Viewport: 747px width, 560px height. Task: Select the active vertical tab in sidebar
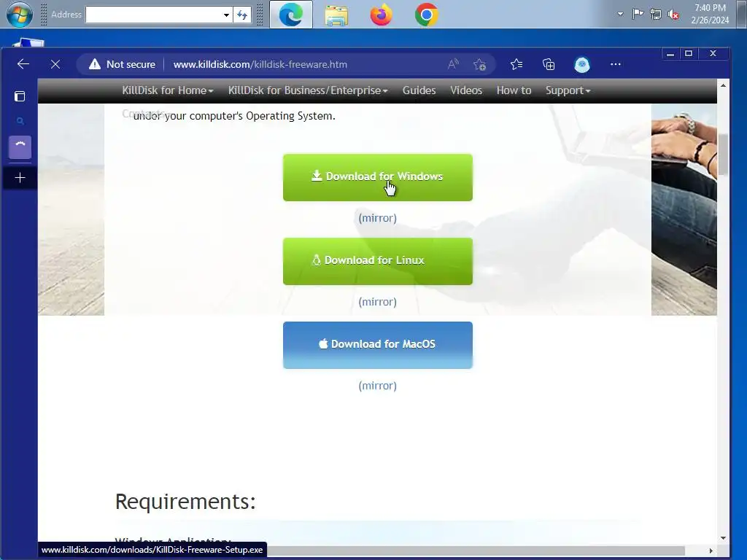click(20, 147)
